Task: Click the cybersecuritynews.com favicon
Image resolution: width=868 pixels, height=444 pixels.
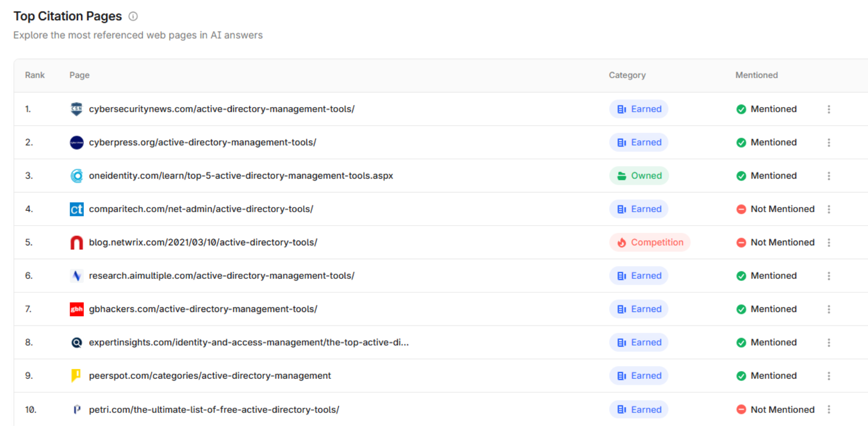Action: pyautogui.click(x=77, y=109)
